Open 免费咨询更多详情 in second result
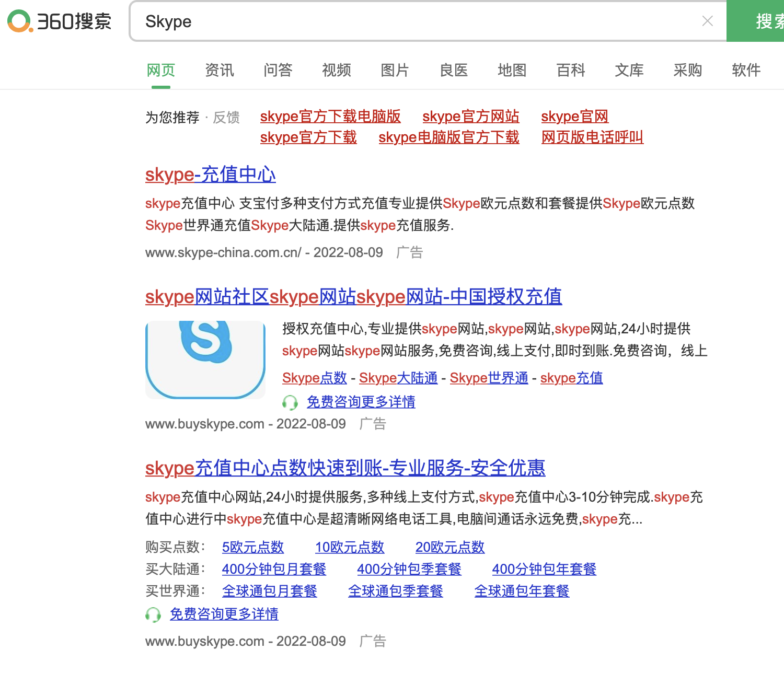784x673 pixels. pyautogui.click(x=361, y=402)
